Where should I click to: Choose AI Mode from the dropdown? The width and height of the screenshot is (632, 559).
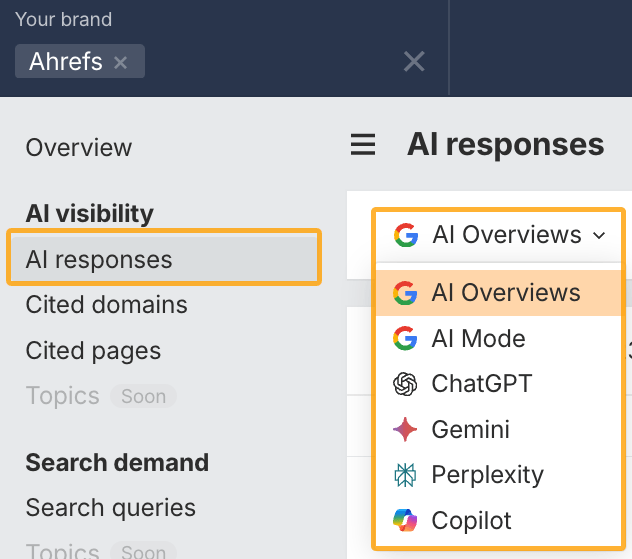pos(478,339)
